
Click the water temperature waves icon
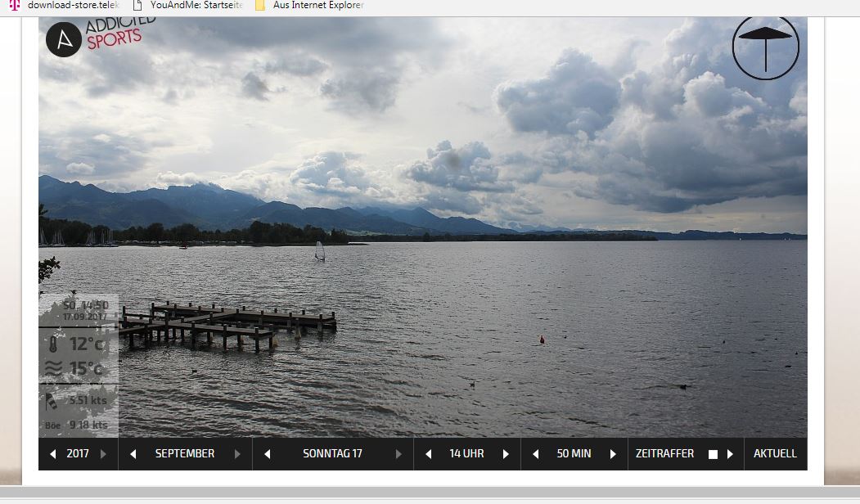(x=53, y=368)
